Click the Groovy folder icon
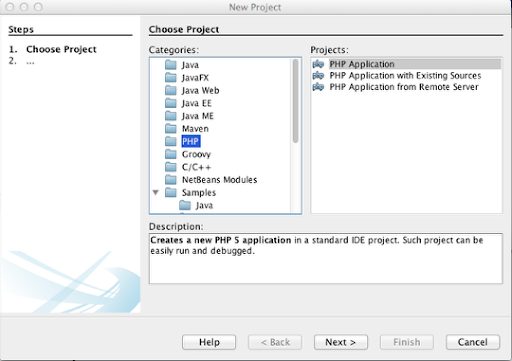 click(x=171, y=154)
